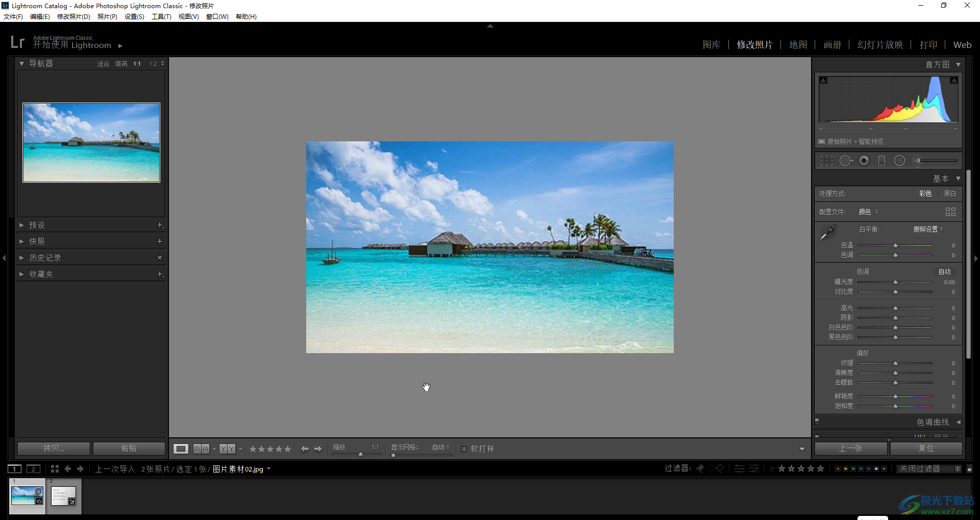Clear history with the X icon
The width and height of the screenshot is (980, 520).
tap(160, 258)
